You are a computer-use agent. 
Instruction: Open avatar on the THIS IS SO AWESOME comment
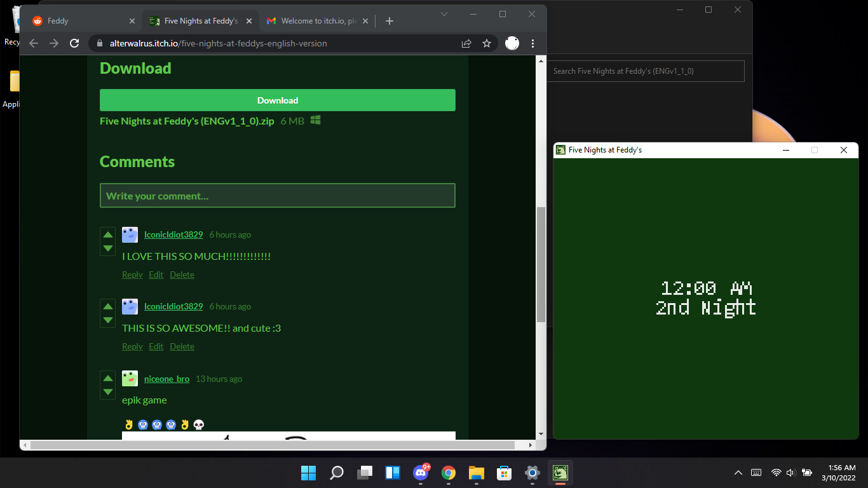130,307
